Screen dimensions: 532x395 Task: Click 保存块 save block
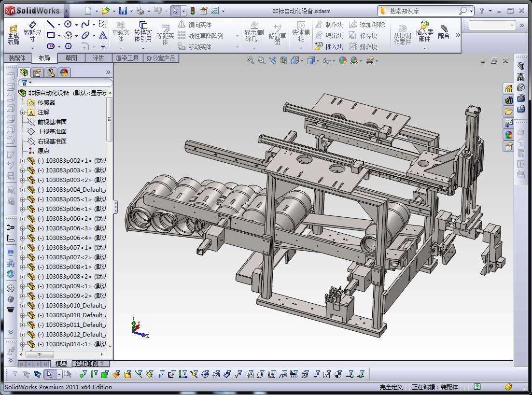pos(363,36)
